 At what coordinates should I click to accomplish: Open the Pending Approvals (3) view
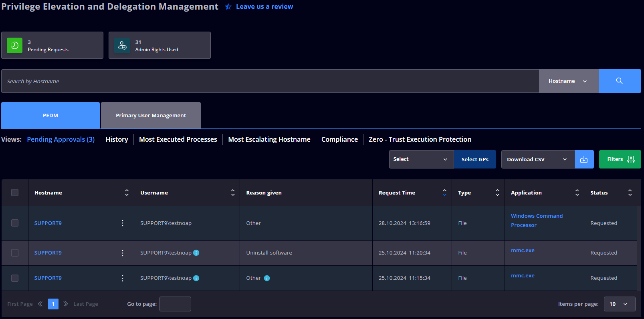click(x=61, y=139)
